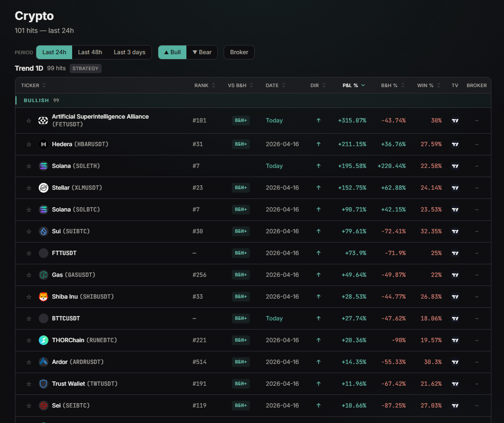Star the Solana SOLBTC row
Viewport: 504px width, 423px height.
tap(29, 210)
